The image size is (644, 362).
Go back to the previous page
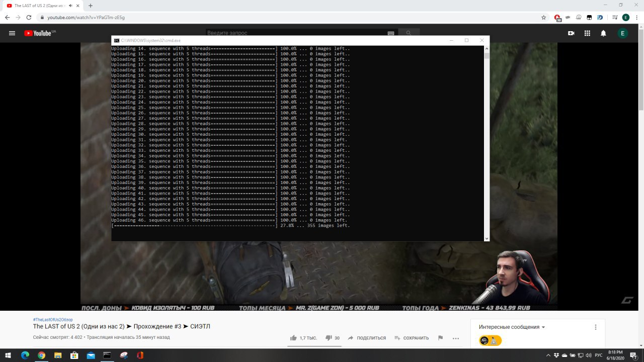pyautogui.click(x=7, y=17)
